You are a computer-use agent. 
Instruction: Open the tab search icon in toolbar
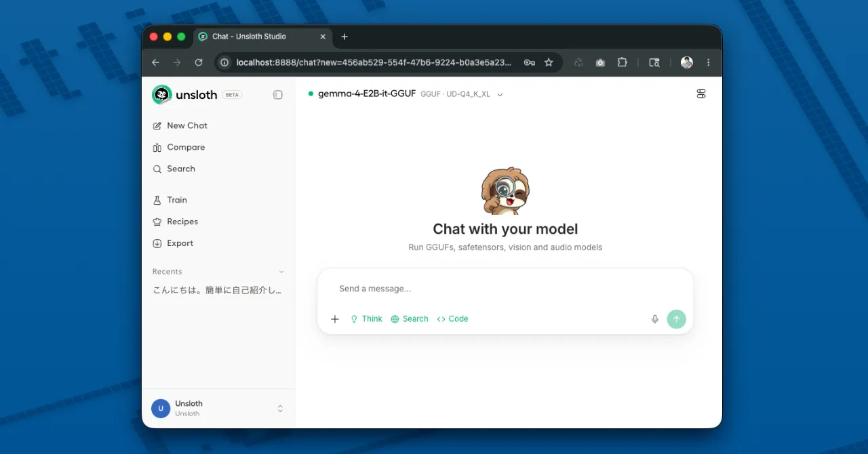point(654,62)
